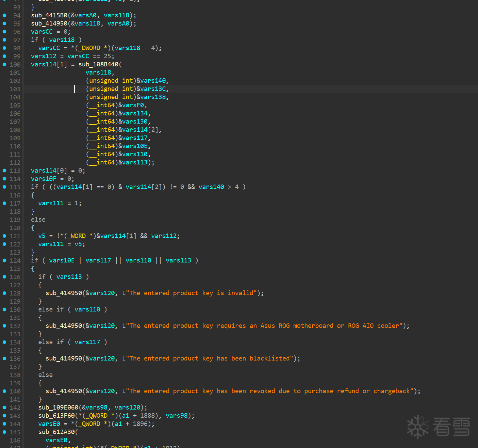Click the sub_4415B0 call on line 94
Image resolution: width=478 pixels, height=448 pixels.
coord(49,15)
